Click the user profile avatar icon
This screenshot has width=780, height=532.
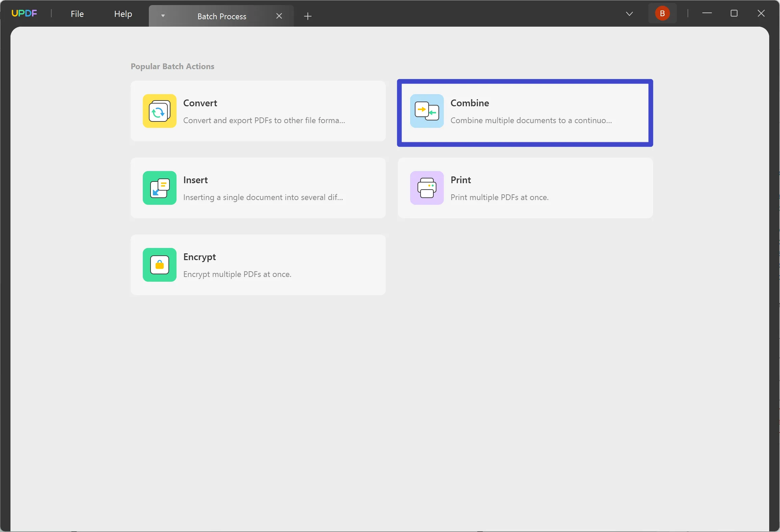coord(663,13)
